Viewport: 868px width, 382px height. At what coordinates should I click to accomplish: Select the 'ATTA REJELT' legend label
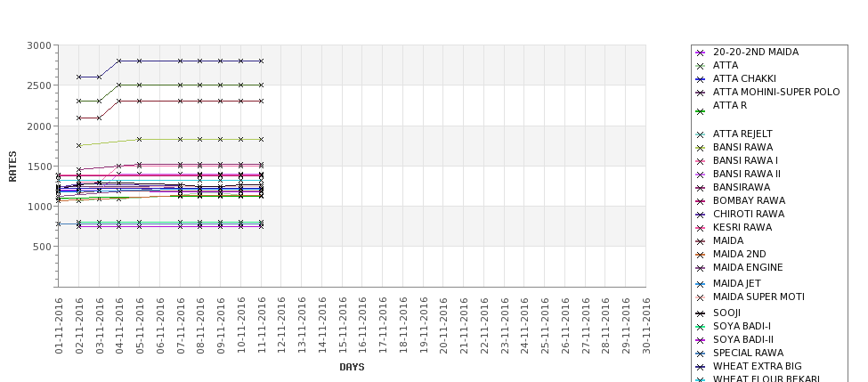(742, 134)
